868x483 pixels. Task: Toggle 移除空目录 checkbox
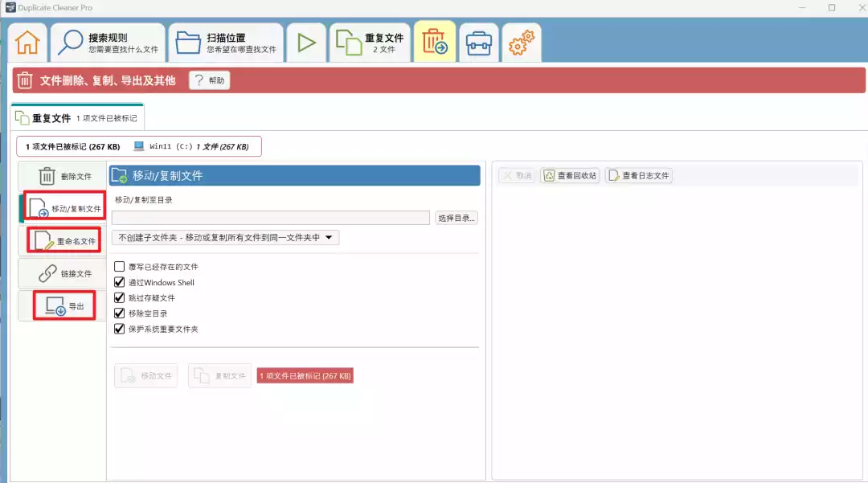120,313
